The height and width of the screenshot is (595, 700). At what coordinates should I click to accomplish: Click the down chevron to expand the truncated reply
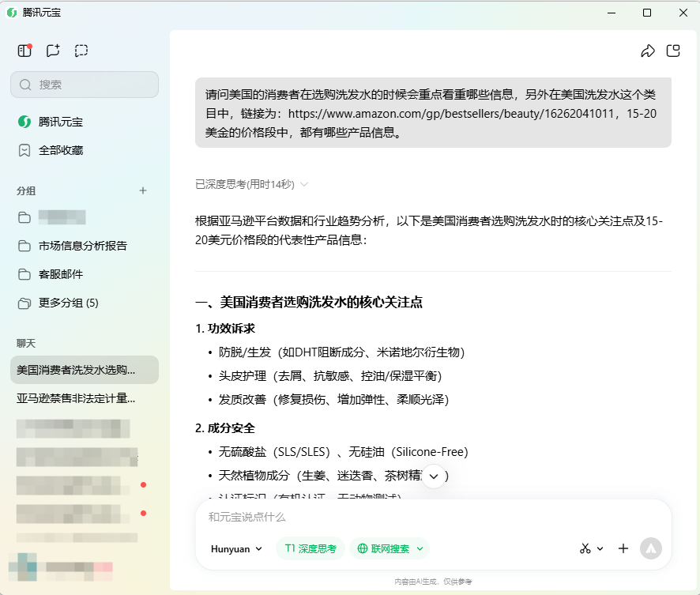(433, 476)
